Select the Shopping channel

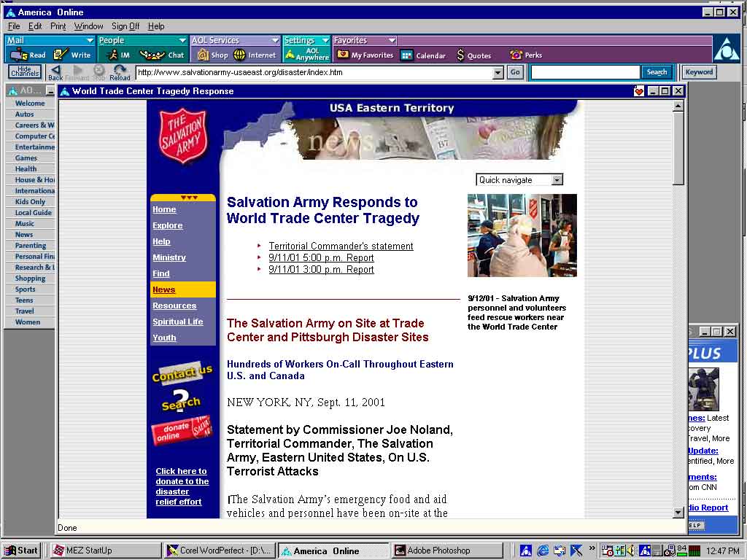[29, 279]
